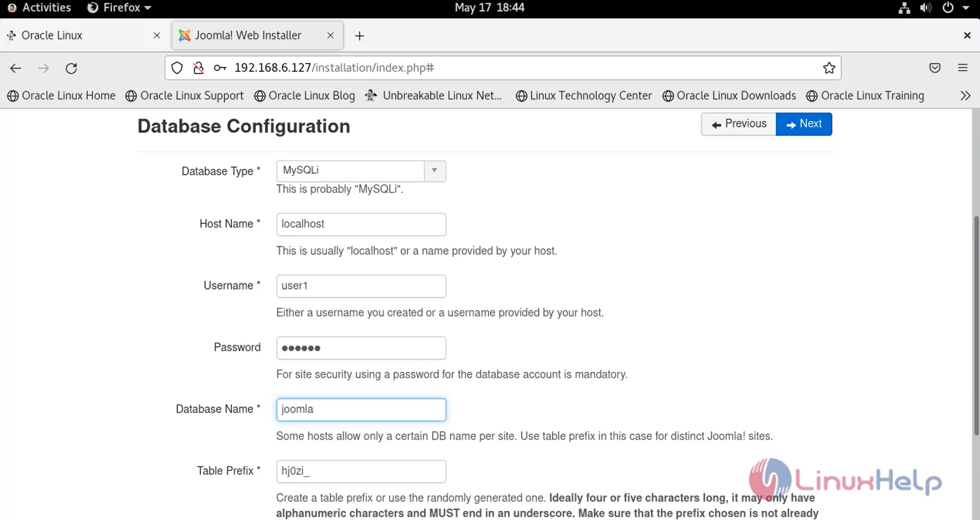980x520 pixels.
Task: Bookmark this page with the star
Action: coord(829,68)
